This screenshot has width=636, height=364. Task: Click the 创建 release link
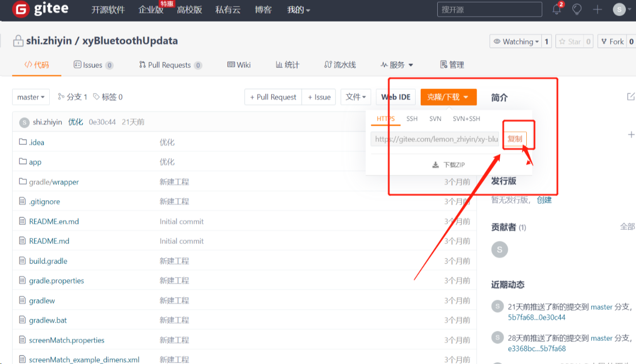pos(544,200)
